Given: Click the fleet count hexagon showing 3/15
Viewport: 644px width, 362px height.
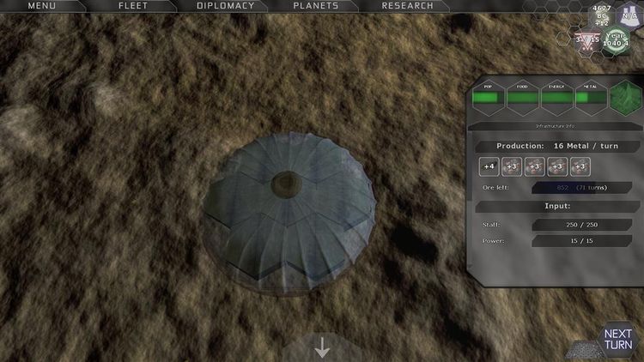Looking at the screenshot, I should (587, 40).
